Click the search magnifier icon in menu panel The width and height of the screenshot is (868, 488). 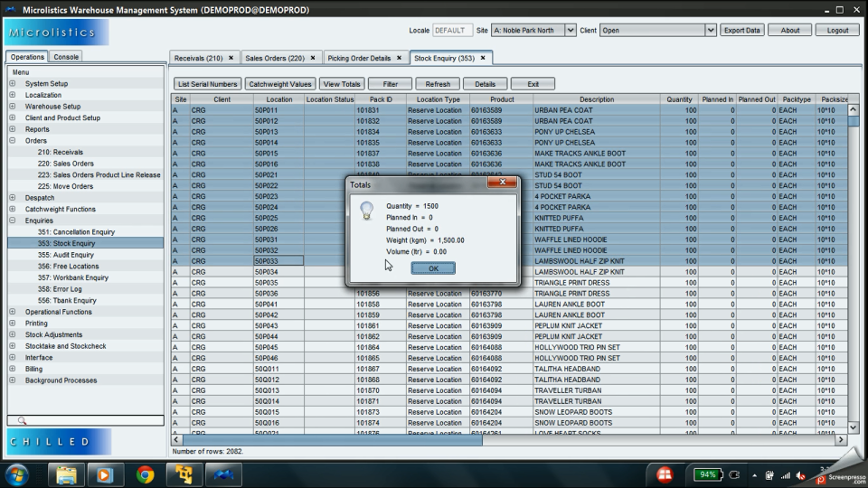[22, 420]
